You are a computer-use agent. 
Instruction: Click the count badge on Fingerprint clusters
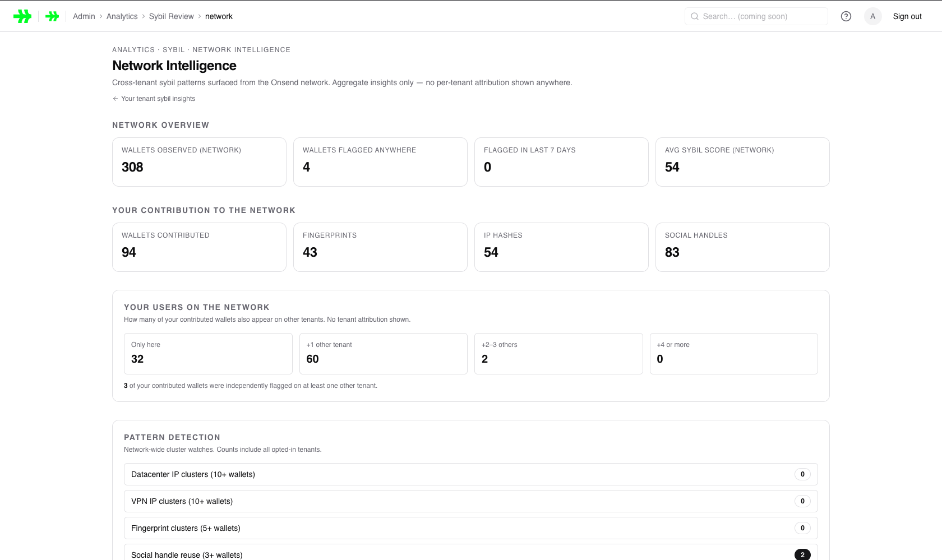point(802,528)
